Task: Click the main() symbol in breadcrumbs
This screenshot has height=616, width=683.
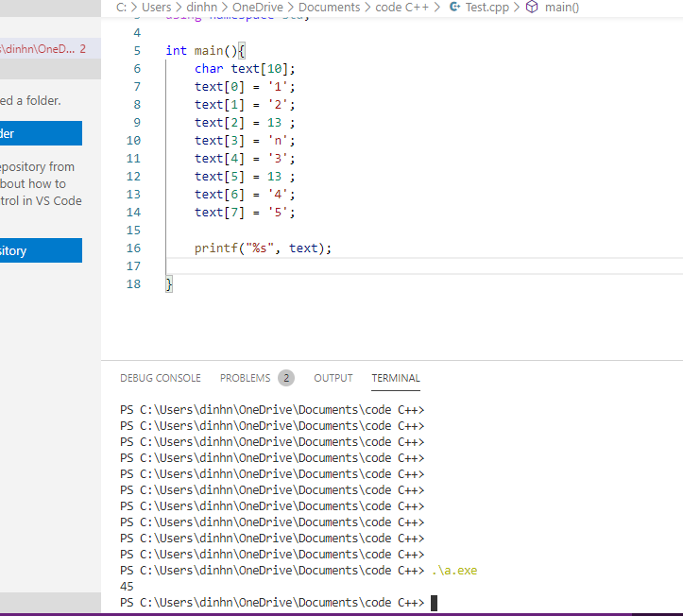Action: [562, 8]
